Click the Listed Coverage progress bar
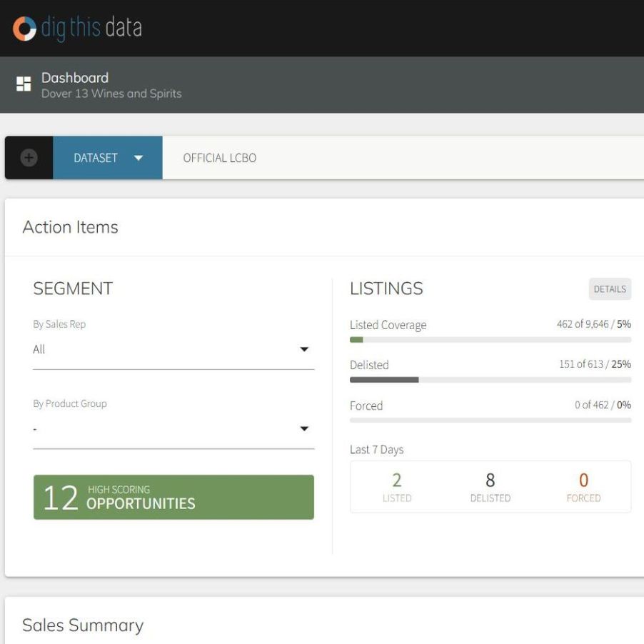This screenshot has width=644, height=644. point(490,340)
